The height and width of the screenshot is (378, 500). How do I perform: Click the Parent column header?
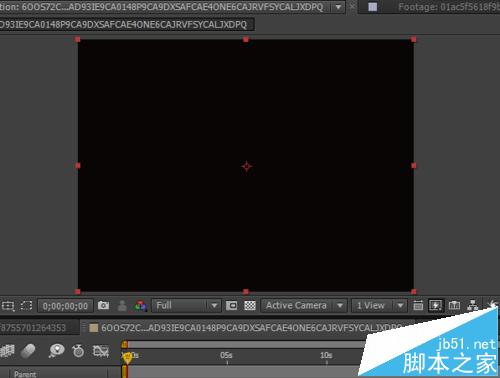click(25, 374)
